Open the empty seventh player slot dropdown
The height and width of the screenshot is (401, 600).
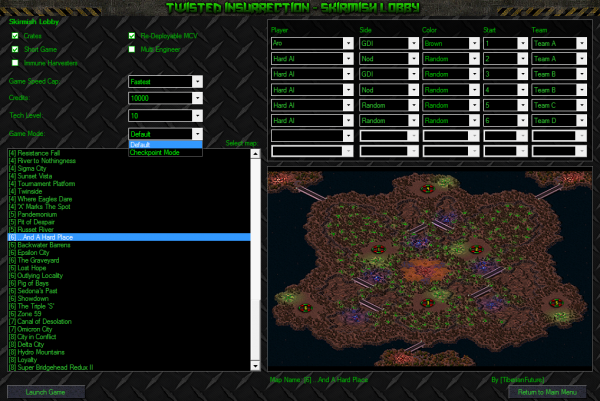click(312, 136)
